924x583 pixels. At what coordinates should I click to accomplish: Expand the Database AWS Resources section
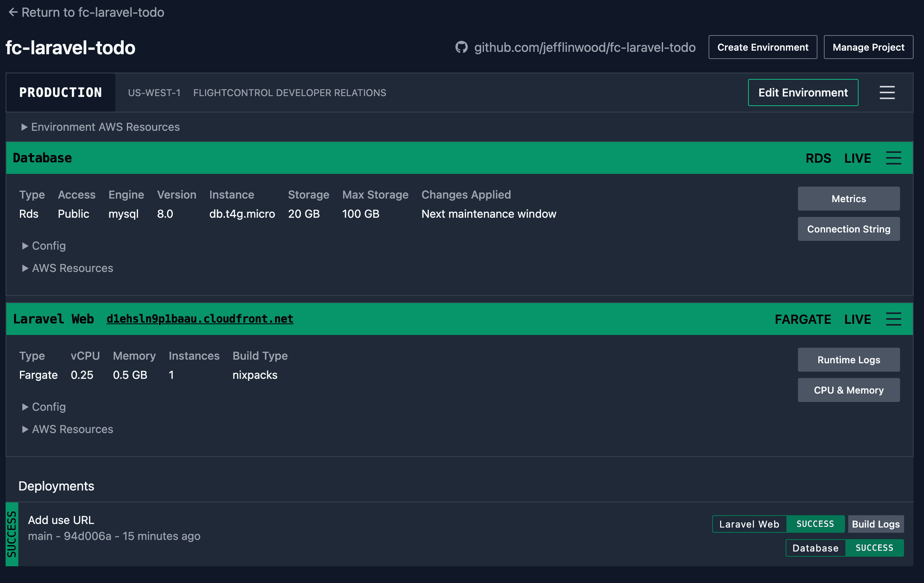click(x=67, y=268)
